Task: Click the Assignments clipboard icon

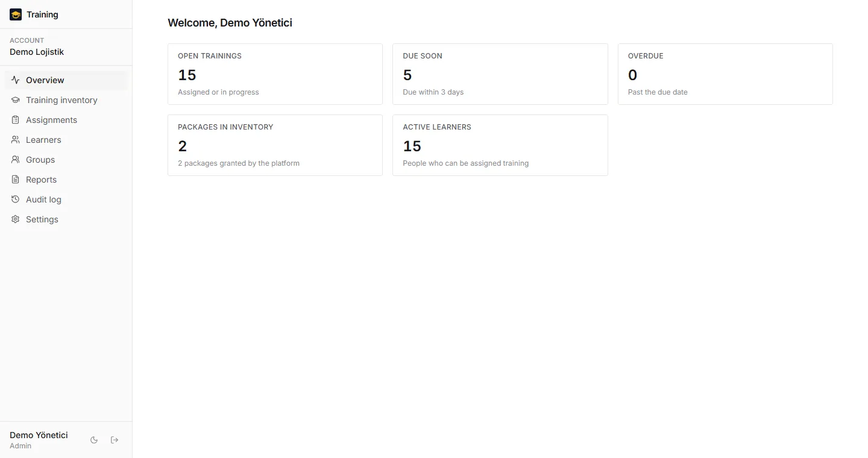Action: [16, 120]
